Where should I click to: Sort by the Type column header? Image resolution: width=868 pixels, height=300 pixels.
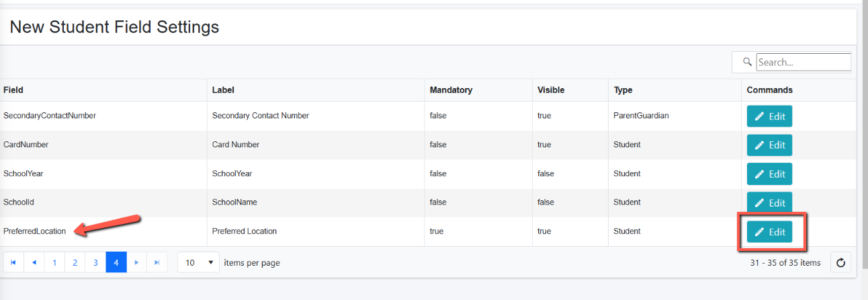tap(623, 90)
